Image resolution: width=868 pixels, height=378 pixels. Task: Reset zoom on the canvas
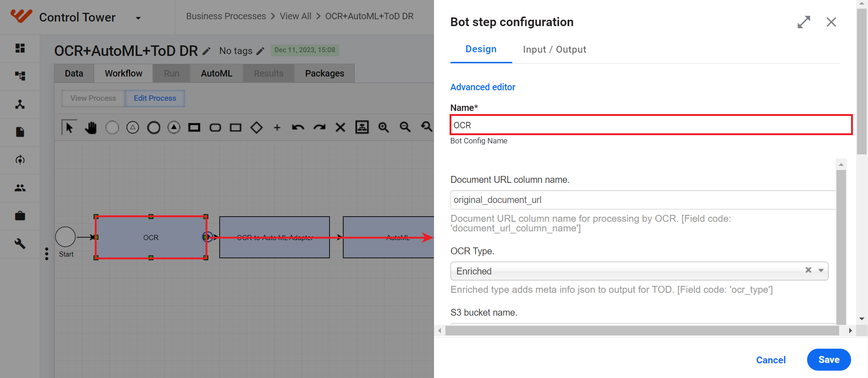(x=427, y=126)
